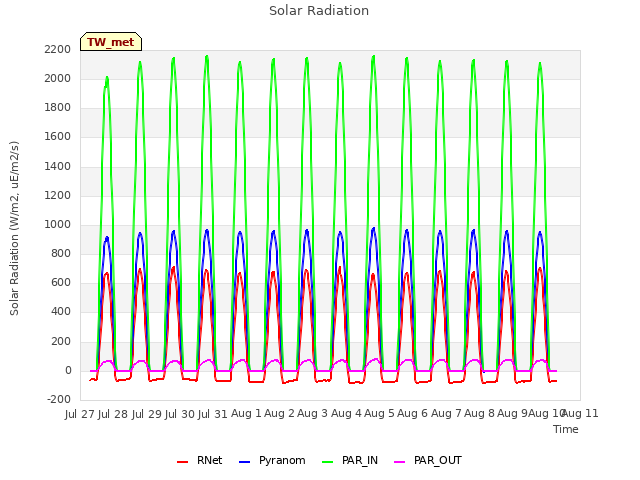The image size is (640, 480).
Task: Click the -200 y-axis tick label
Action: (x=59, y=399)
